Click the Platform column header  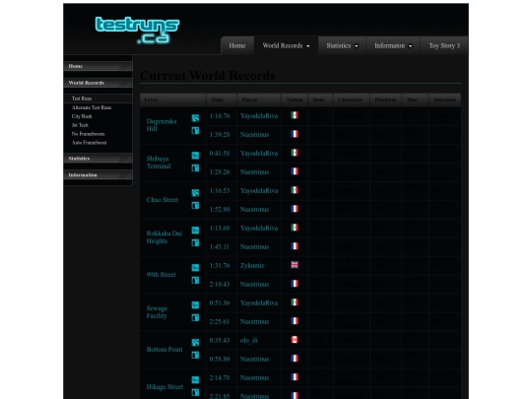385,100
